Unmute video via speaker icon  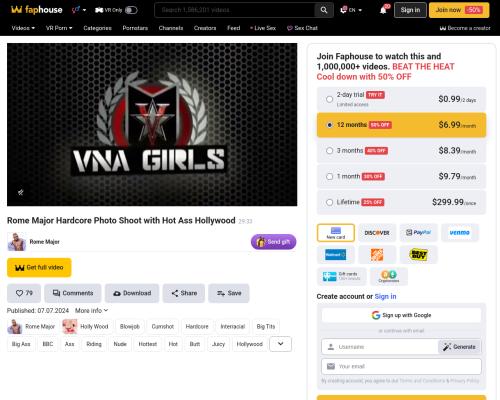[21, 192]
